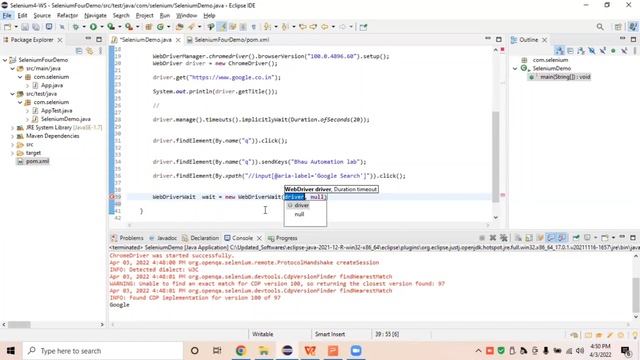Click the Save toolbar icon

pos(25,27)
